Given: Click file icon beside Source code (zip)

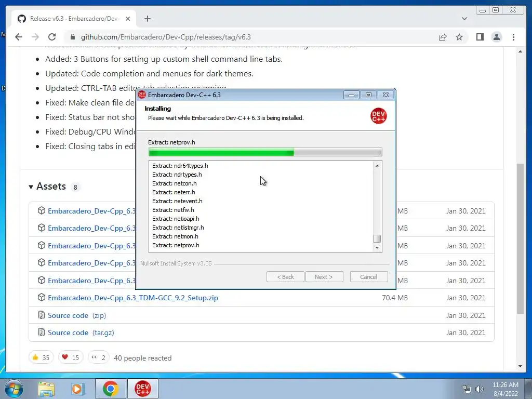Looking at the screenshot, I should pos(42,315).
